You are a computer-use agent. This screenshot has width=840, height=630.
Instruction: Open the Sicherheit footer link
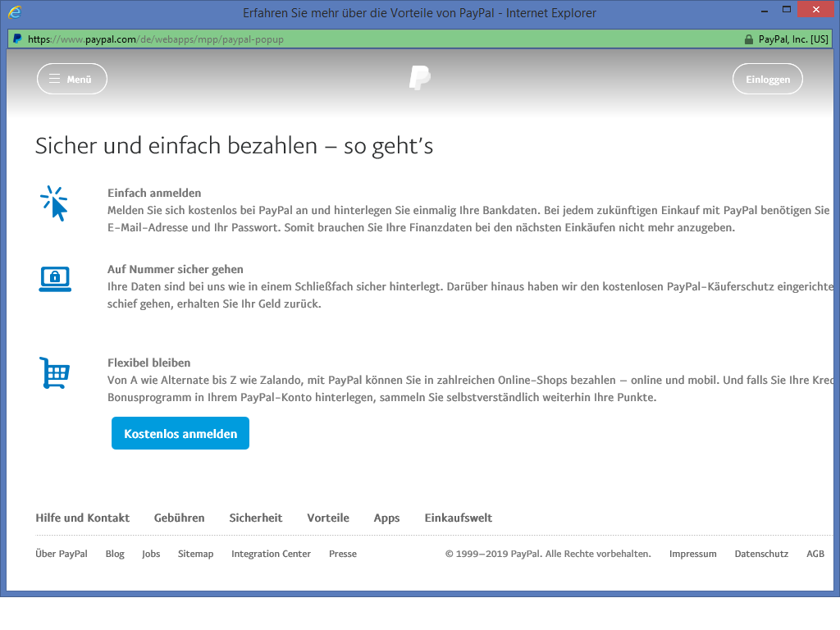click(x=255, y=518)
